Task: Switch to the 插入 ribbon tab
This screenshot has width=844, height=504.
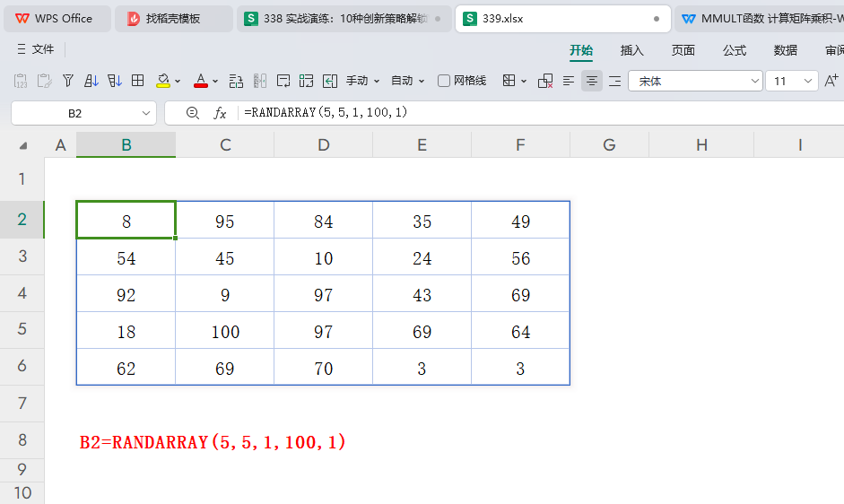Action: 632,50
